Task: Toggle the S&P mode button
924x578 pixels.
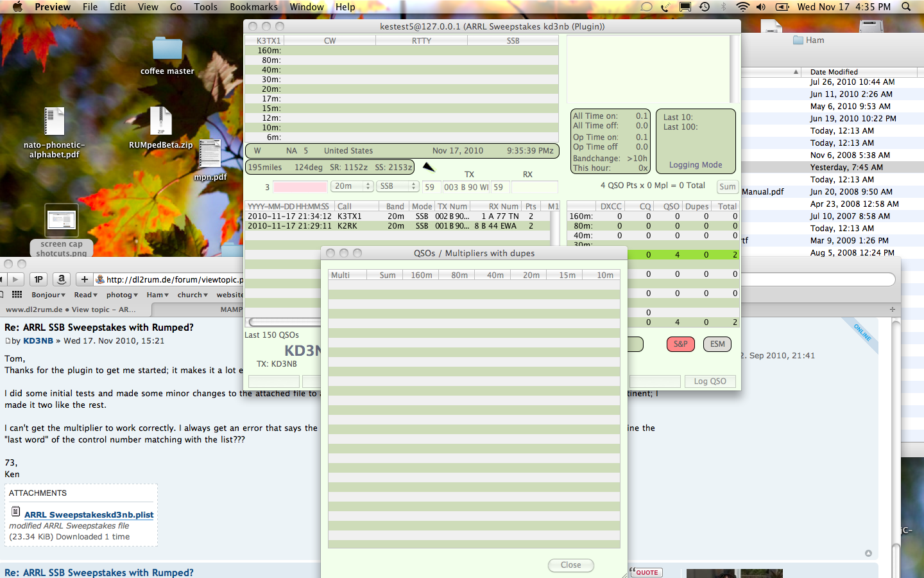Action: coord(681,344)
